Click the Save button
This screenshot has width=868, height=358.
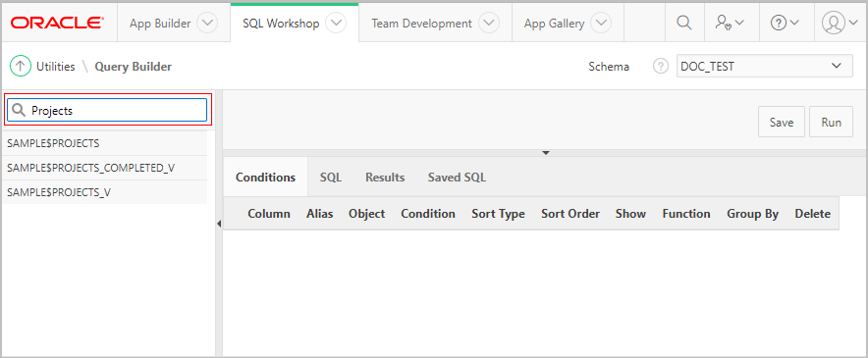point(781,123)
